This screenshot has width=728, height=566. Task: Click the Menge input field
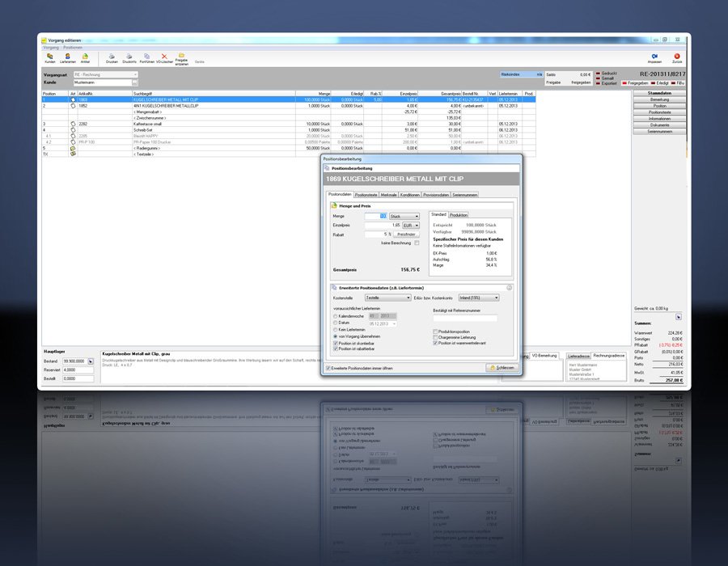click(x=375, y=216)
